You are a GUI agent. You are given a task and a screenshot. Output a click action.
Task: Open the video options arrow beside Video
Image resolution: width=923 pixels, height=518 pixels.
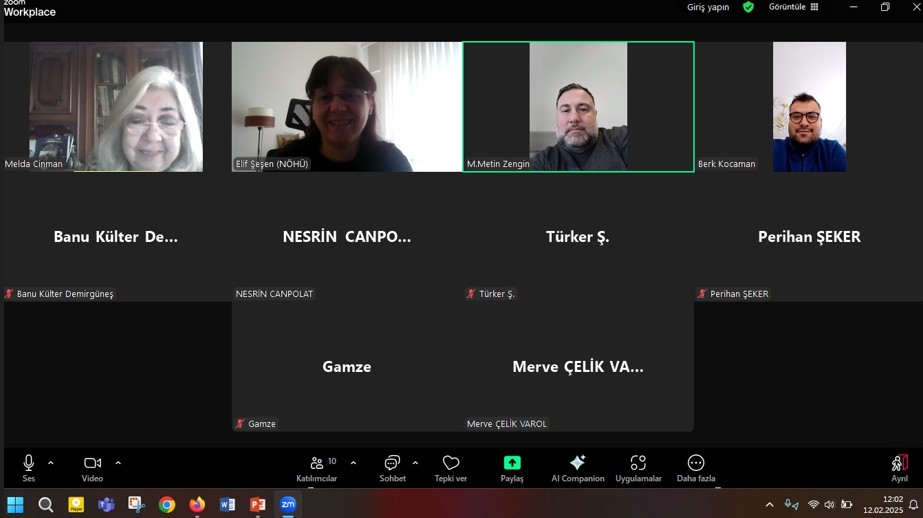coord(118,463)
